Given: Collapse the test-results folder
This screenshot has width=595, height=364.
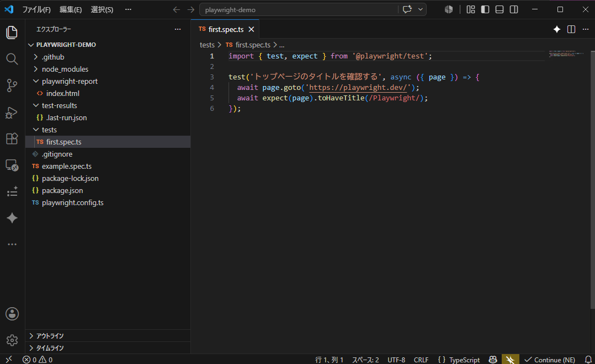Looking at the screenshot, I should point(108,105).
